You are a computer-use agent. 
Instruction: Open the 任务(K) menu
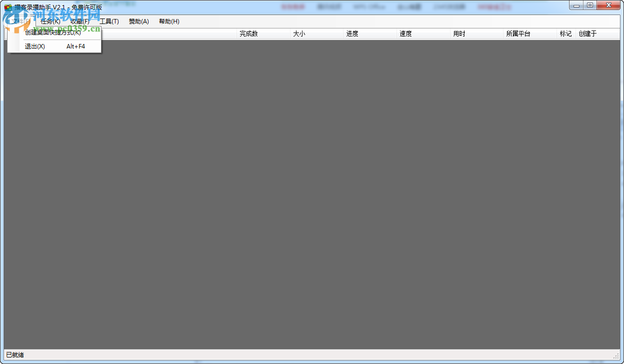[50, 21]
